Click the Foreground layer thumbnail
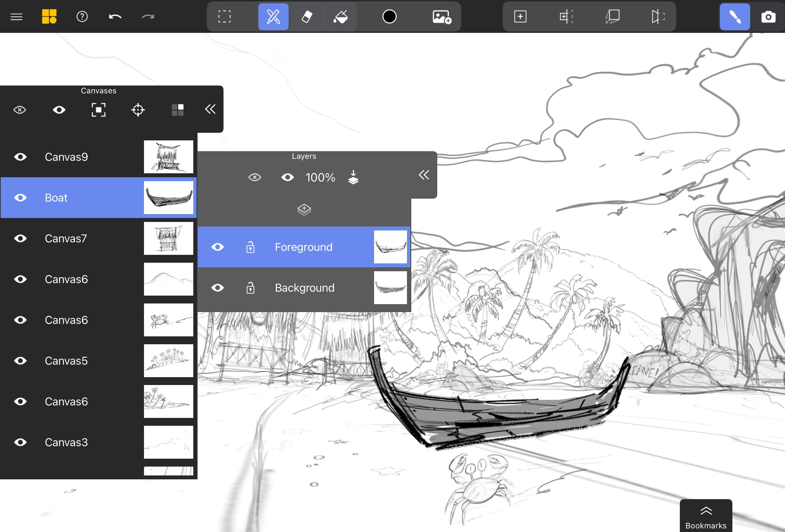The height and width of the screenshot is (532, 785). point(391,247)
